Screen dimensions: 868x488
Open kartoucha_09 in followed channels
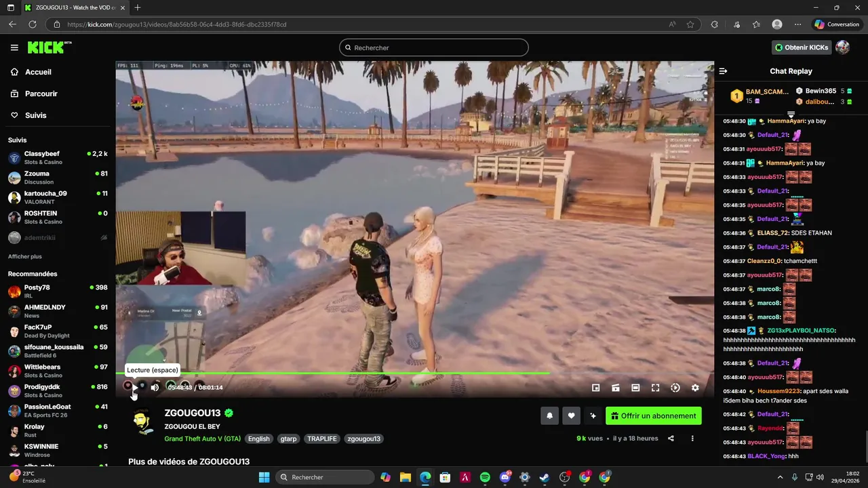click(x=58, y=197)
